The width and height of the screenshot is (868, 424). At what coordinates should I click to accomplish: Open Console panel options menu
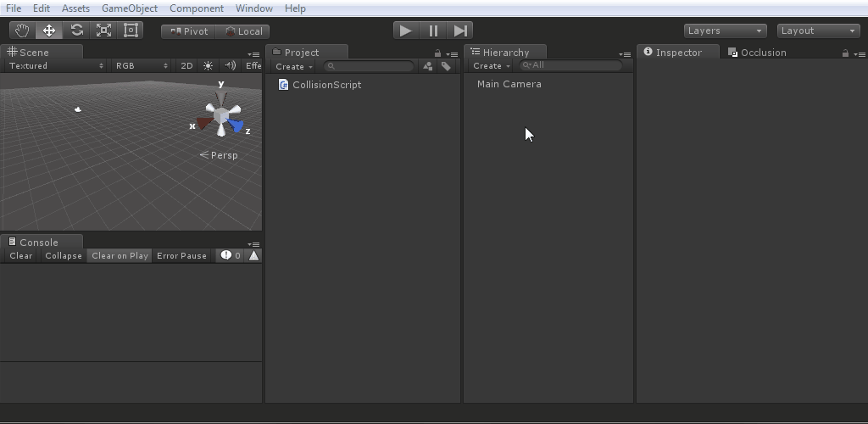pos(253,244)
